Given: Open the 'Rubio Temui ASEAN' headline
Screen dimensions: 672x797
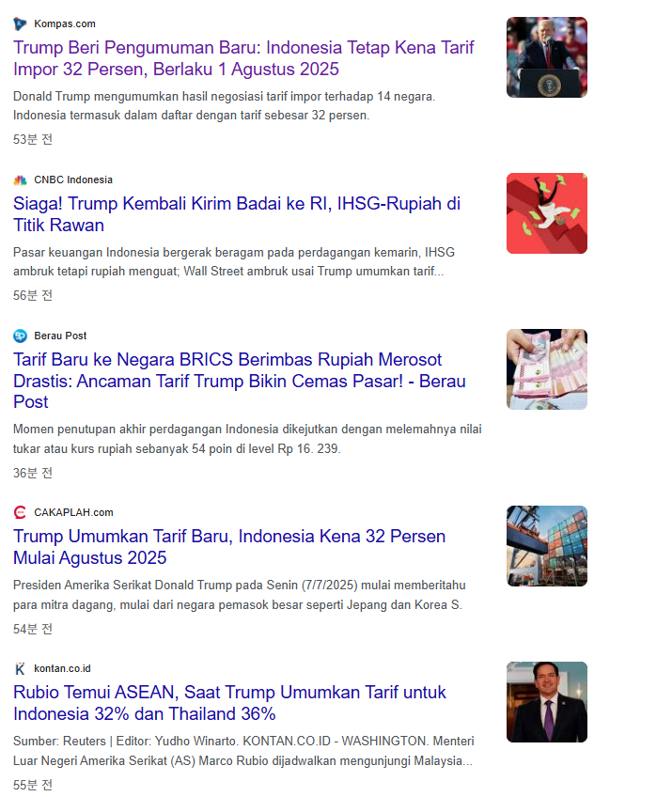Looking at the screenshot, I should coord(228,703).
